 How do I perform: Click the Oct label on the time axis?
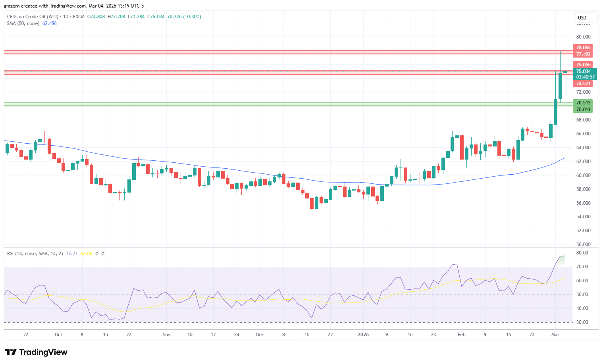click(58, 335)
